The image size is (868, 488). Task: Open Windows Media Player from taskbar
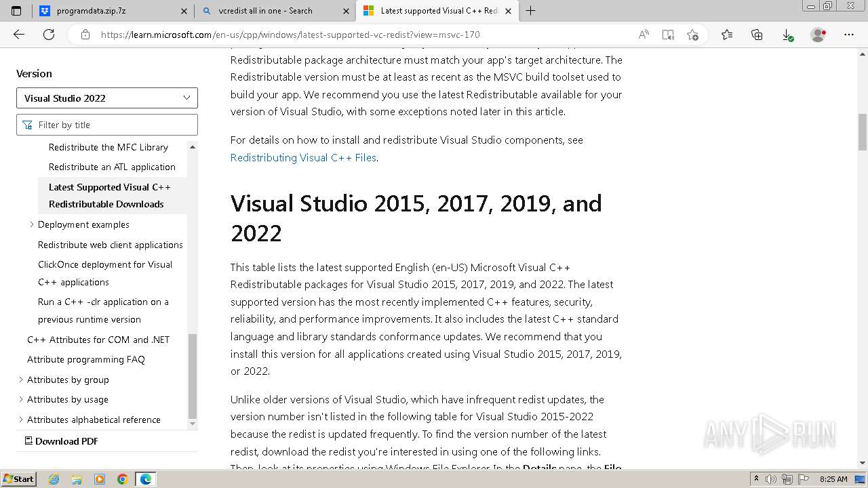100,479
